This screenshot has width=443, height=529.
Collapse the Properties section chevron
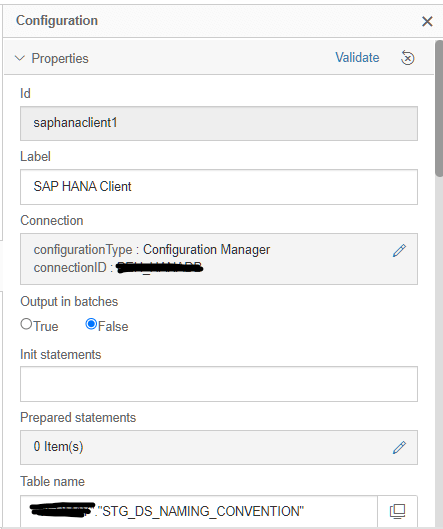click(x=20, y=58)
